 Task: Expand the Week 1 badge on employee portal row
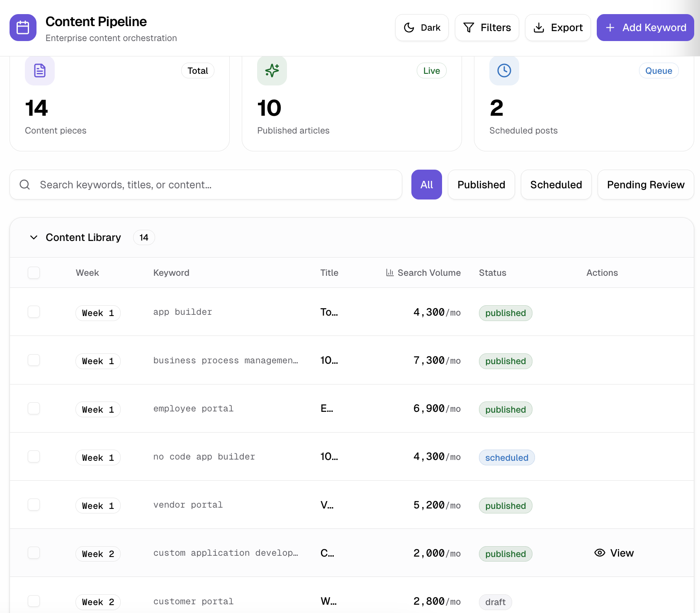[x=98, y=409]
